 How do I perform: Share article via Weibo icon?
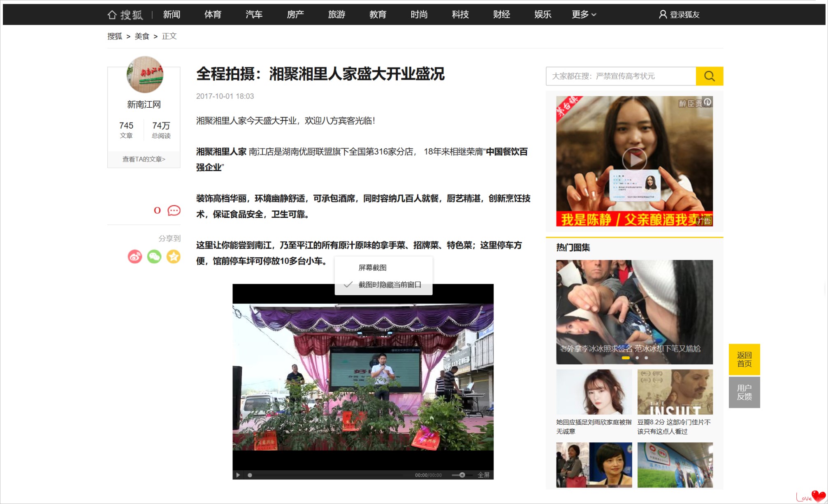[135, 257]
